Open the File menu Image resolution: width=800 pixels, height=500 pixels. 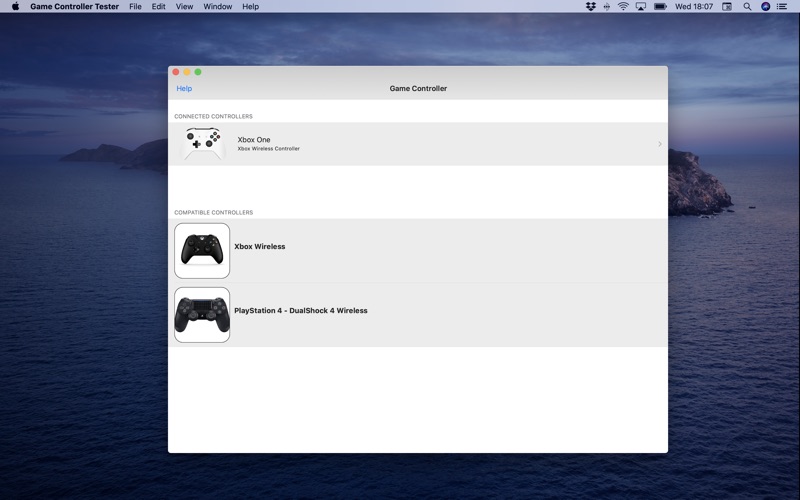click(x=135, y=6)
